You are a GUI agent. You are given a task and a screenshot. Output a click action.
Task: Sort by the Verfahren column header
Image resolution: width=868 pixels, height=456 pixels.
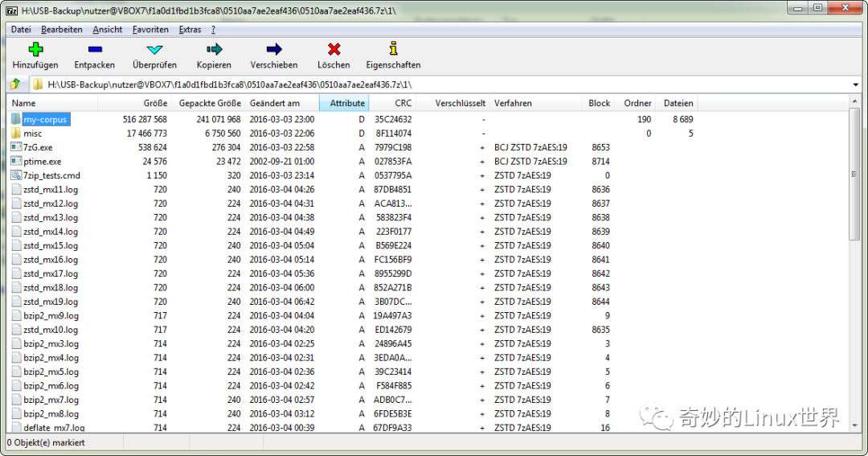(535, 103)
